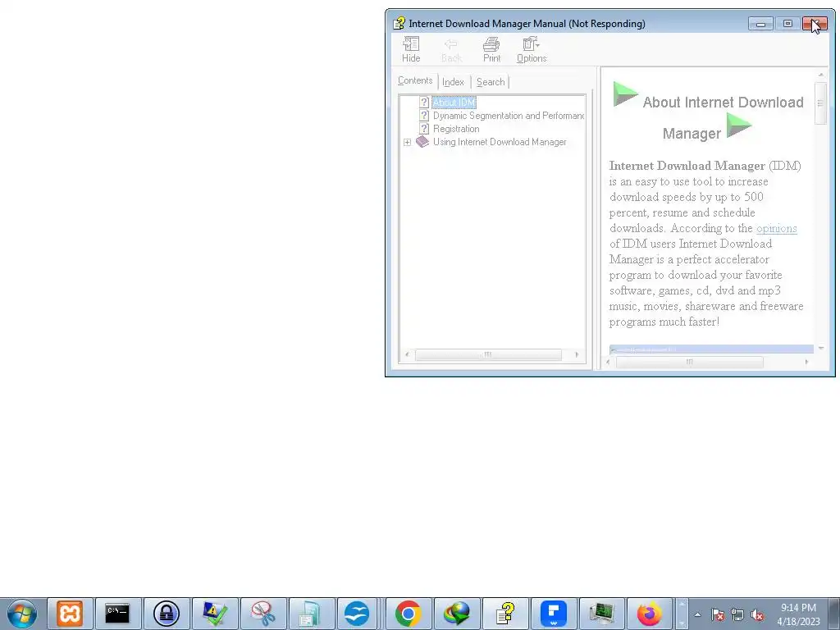This screenshot has width=840, height=630.
Task: Click topic pane horizontal scrollbar thumb
Action: click(689, 362)
